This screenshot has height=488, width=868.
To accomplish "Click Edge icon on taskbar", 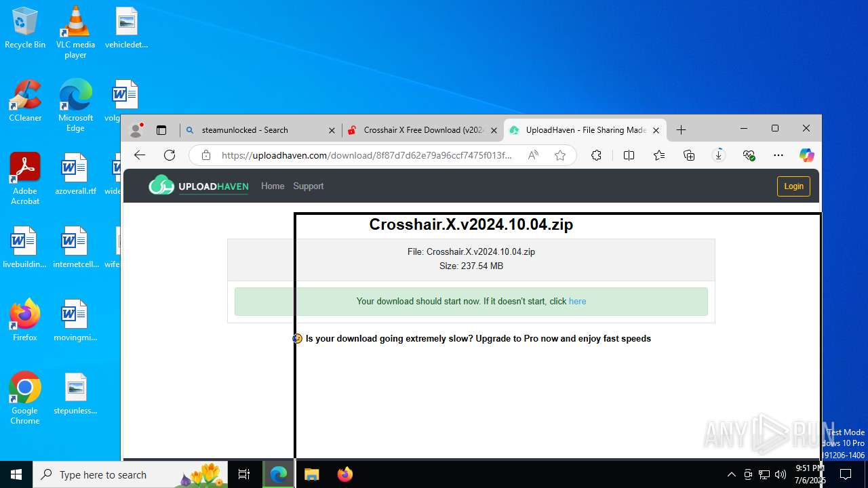I will (279, 474).
